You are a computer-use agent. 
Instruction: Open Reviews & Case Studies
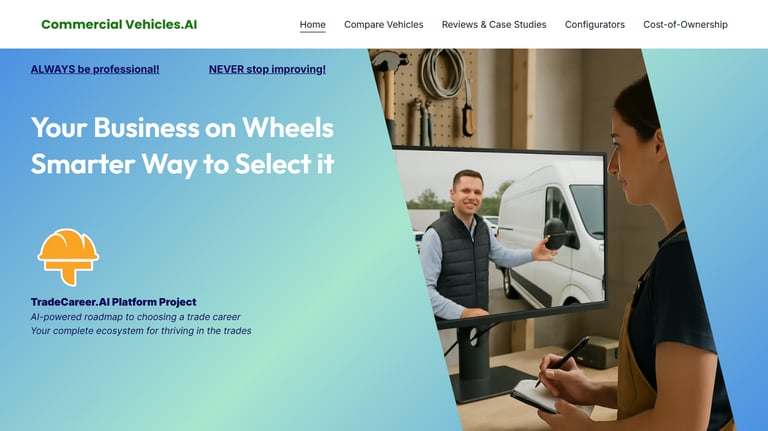tap(494, 24)
